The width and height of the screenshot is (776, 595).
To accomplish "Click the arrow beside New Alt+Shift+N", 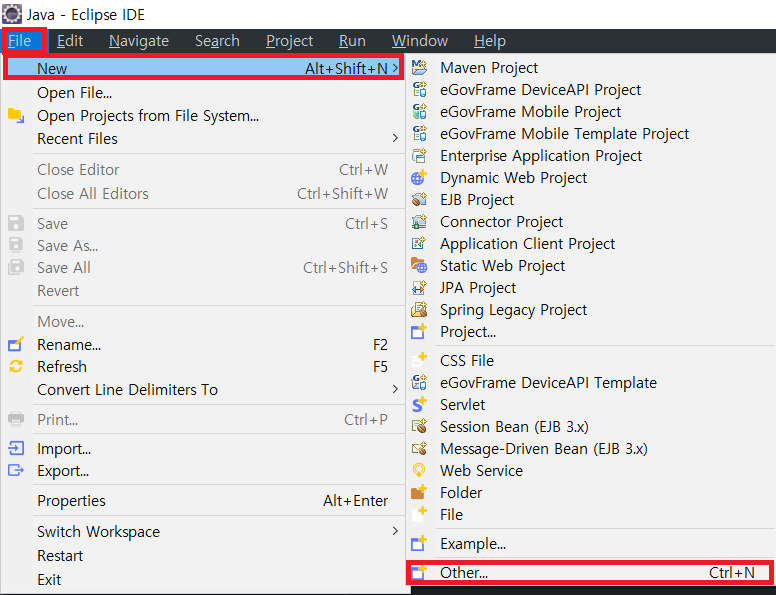I will pos(395,68).
